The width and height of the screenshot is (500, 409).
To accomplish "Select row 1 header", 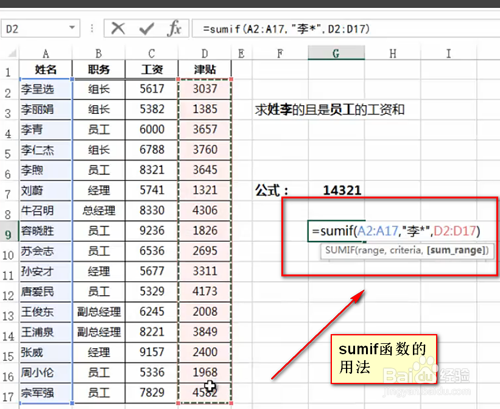I will pyautogui.click(x=8, y=71).
